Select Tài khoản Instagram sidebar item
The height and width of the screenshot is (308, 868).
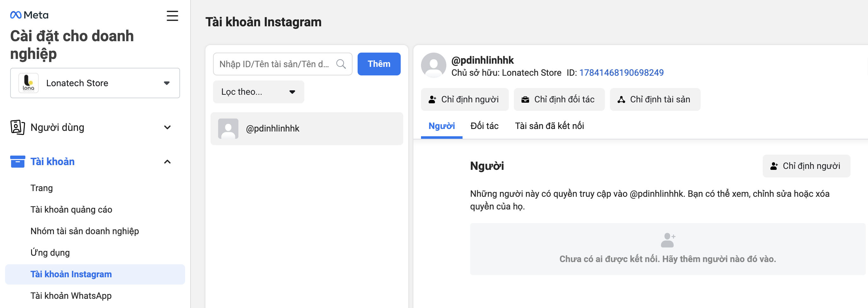(x=95, y=274)
